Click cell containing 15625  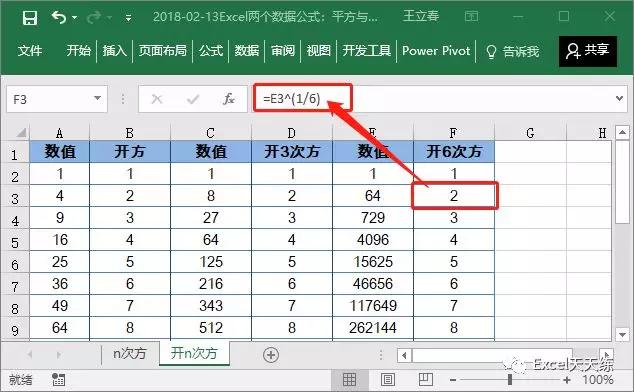pyautogui.click(x=373, y=262)
